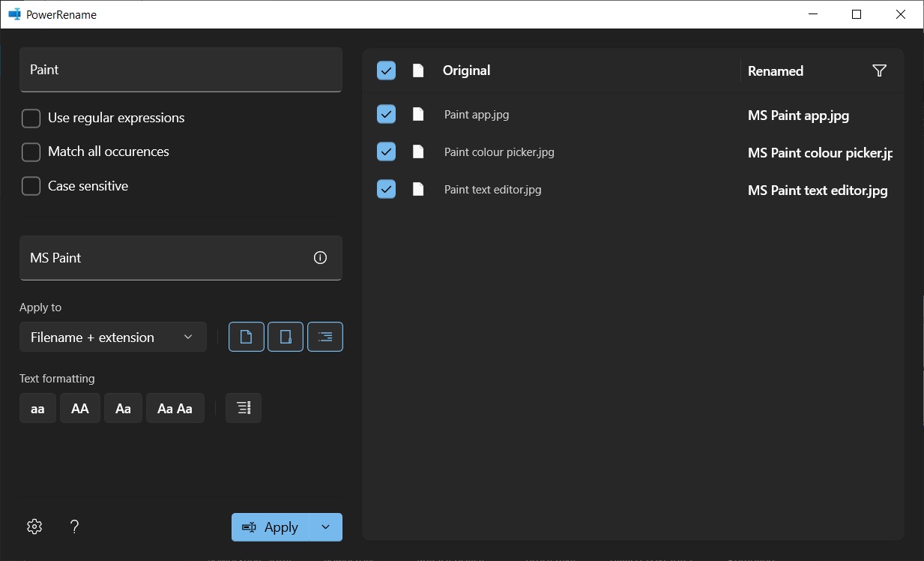Click the Apply button
Viewport: 924px width, 561px height.
[271, 527]
